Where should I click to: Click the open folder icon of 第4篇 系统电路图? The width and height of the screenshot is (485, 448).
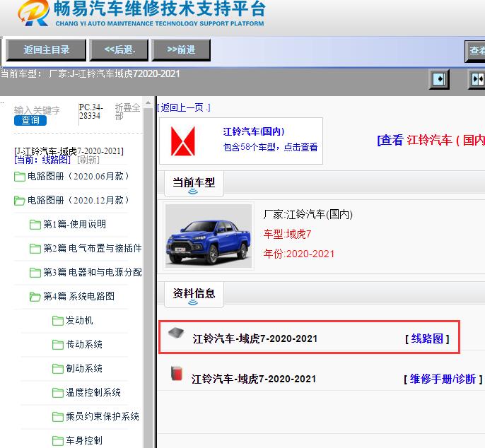point(35,297)
